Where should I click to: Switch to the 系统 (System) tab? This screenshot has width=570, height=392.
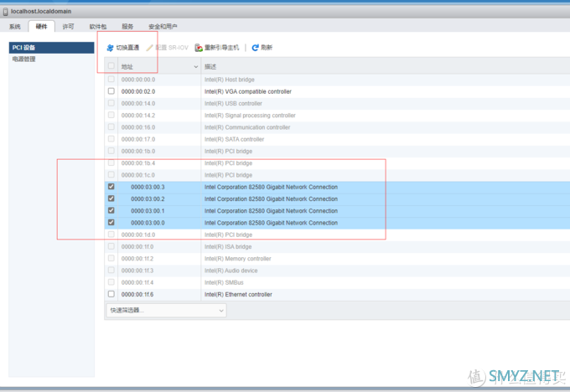tap(15, 27)
